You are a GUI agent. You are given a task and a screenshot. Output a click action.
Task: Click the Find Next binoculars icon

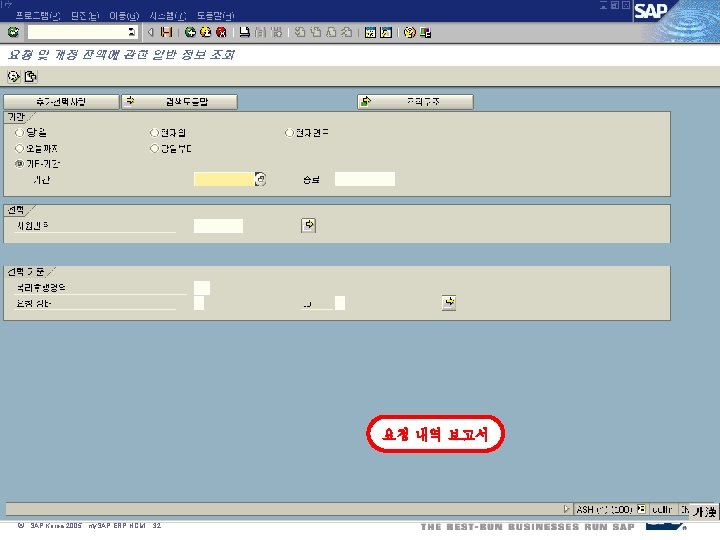coord(276,32)
